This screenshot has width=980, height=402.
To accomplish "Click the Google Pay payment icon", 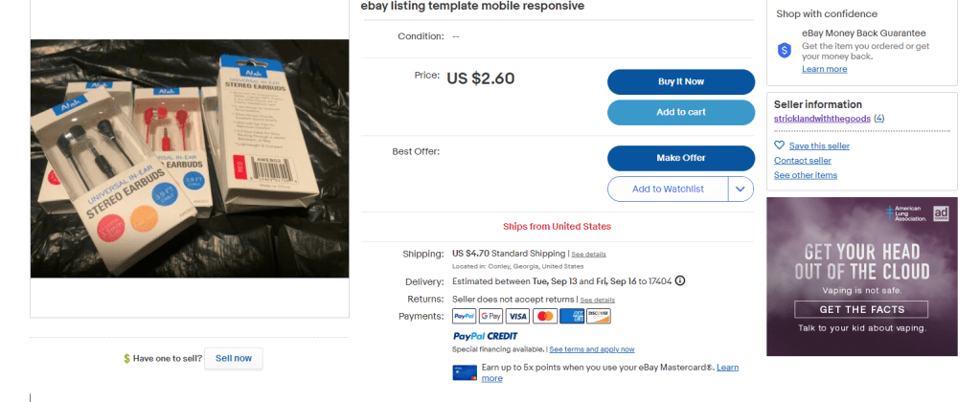I will (x=490, y=316).
